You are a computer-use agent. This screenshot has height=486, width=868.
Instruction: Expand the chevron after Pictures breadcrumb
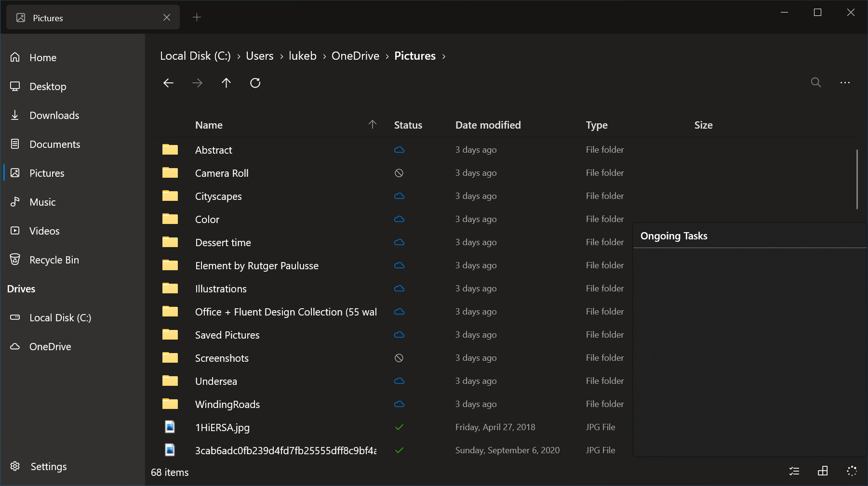point(444,56)
